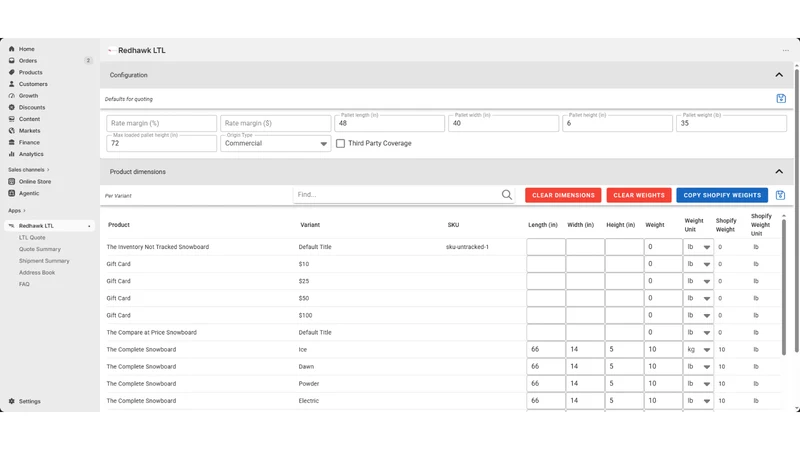This screenshot has height=450, width=800.
Task: Collapse the Configuration section chevron
Action: pyautogui.click(x=779, y=75)
